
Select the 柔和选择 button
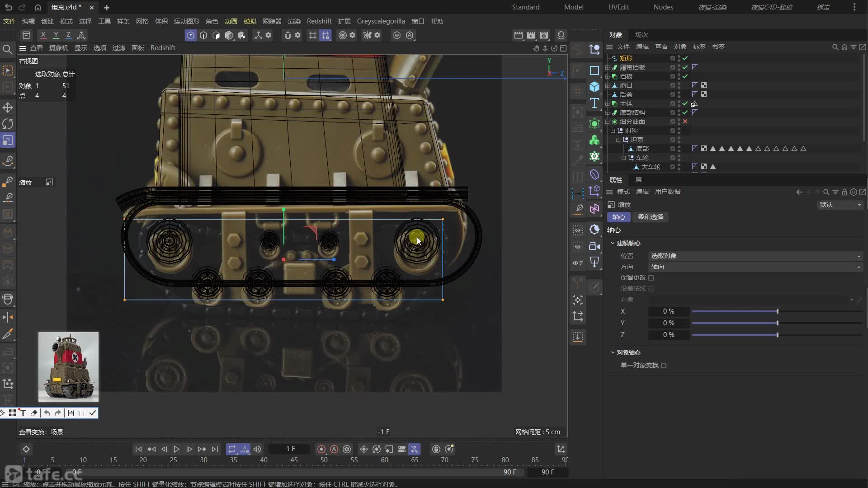pyautogui.click(x=650, y=217)
